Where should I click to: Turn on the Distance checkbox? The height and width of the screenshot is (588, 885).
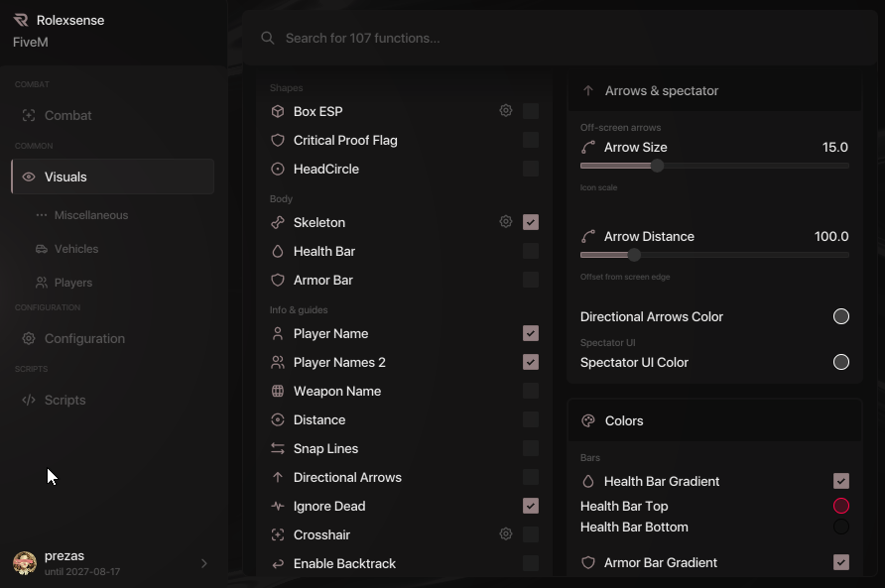(531, 419)
